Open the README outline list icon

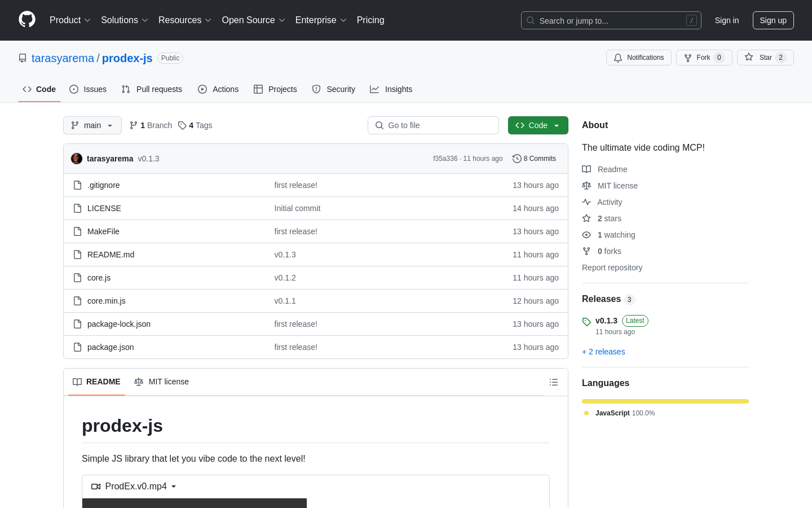553,382
